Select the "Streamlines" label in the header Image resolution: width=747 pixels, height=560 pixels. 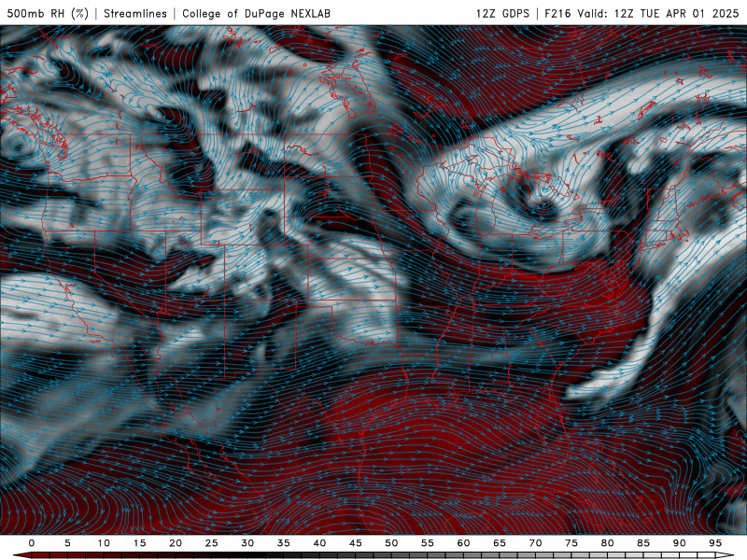point(135,13)
